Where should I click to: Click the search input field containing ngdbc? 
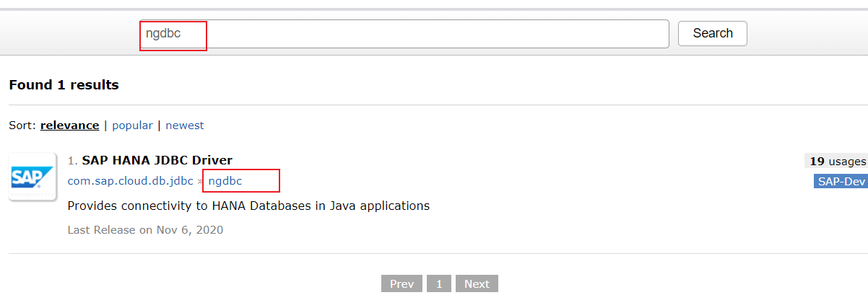(x=404, y=34)
